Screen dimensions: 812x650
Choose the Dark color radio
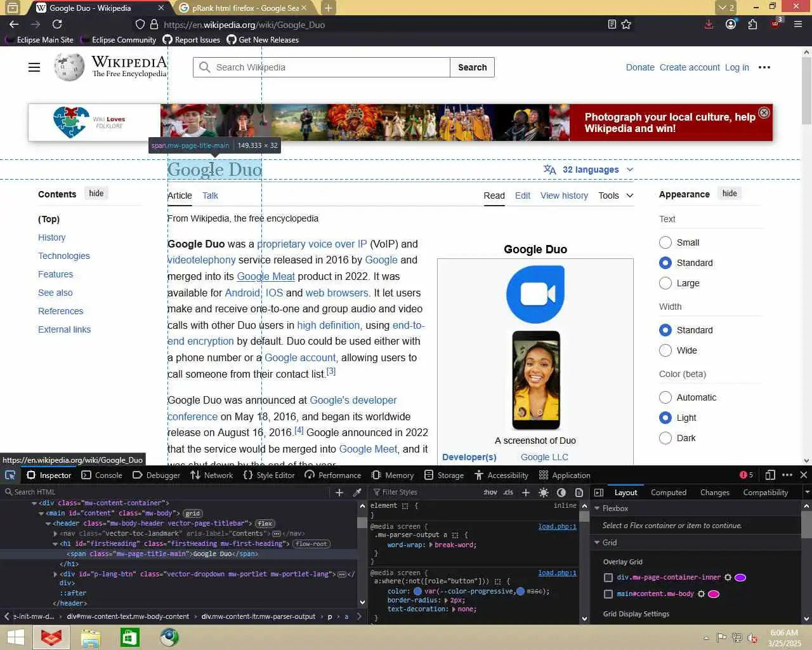coord(665,438)
